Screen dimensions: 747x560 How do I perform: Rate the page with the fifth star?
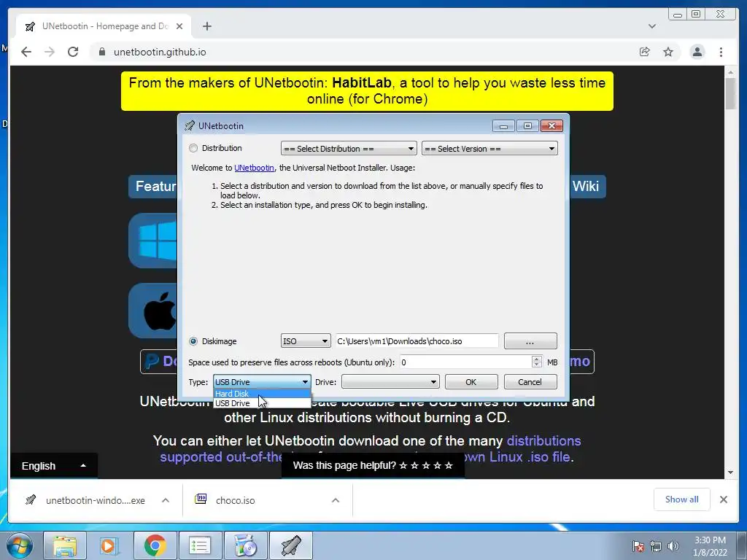click(449, 465)
